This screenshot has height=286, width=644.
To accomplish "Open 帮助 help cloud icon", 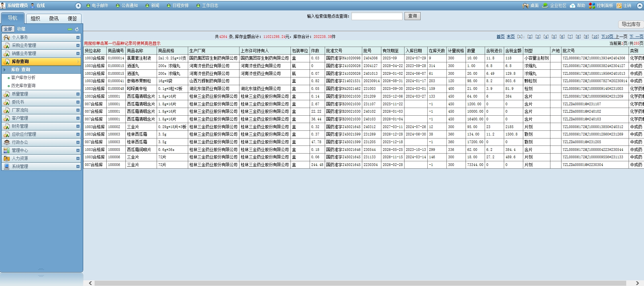I will (x=573, y=5).
